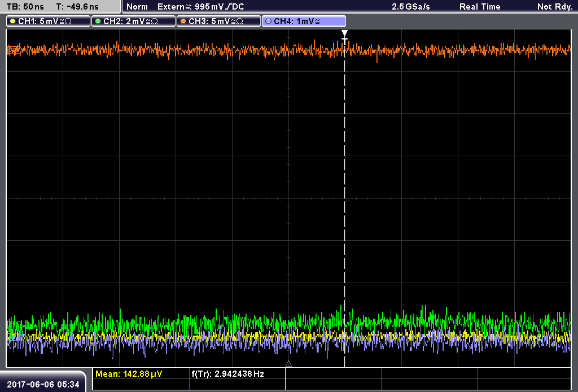The height and width of the screenshot is (392, 578).
Task: Select the CH4 1 mV channel tab
Action: [x=304, y=21]
